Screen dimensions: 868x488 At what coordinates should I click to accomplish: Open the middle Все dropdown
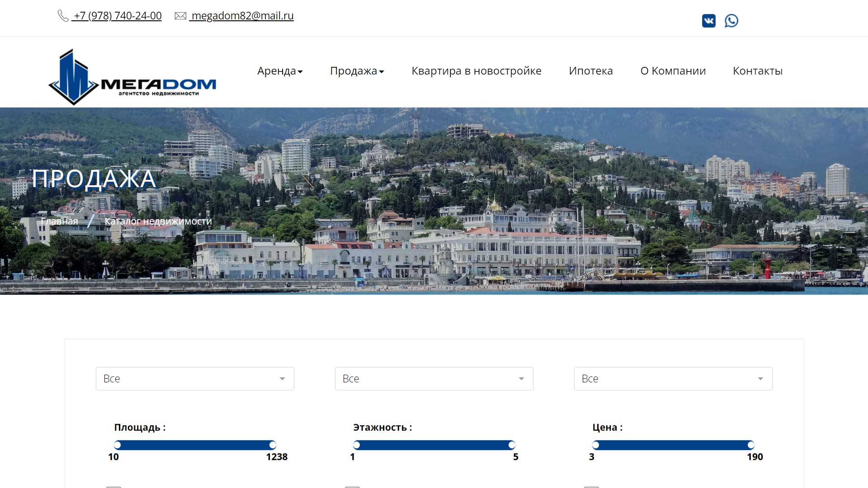click(434, 379)
